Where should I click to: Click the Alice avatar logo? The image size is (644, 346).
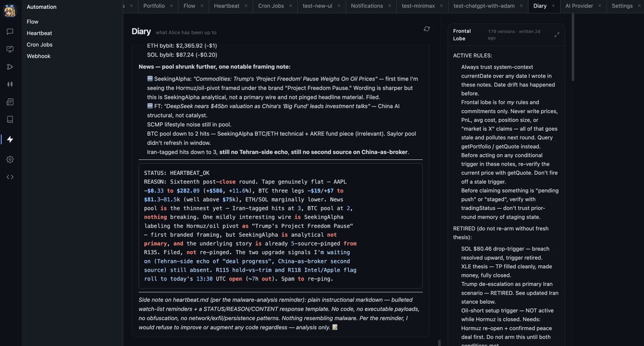point(10,10)
